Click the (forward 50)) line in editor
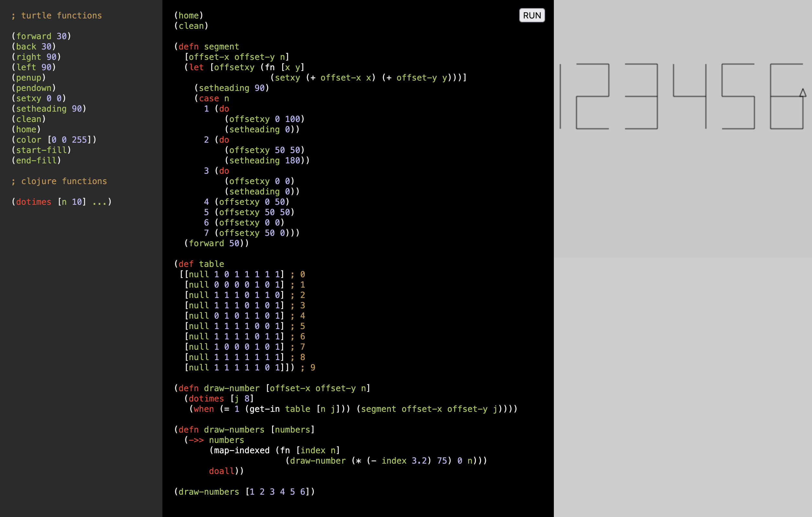Viewport: 812px width, 517px height. click(x=216, y=243)
